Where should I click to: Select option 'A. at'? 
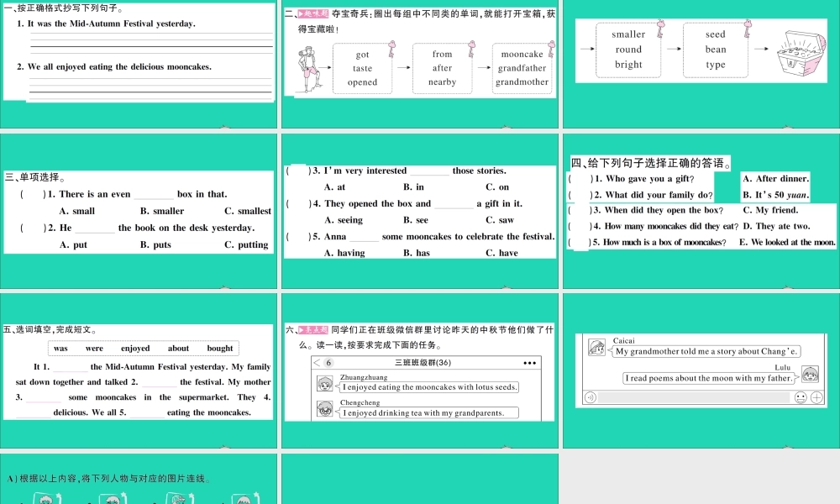coord(335,187)
